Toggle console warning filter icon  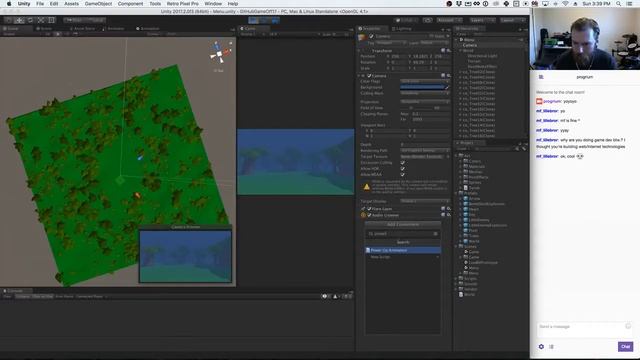(336, 296)
